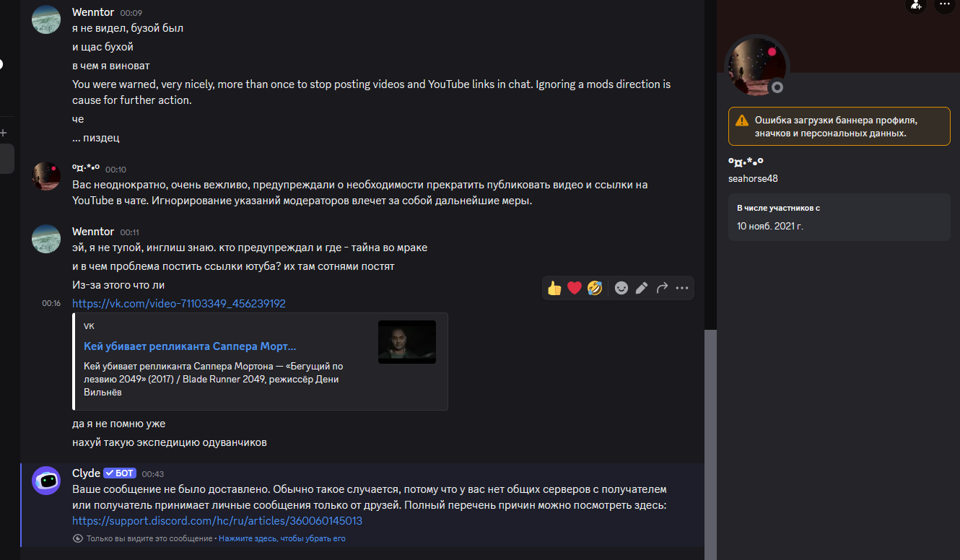Click the forward message arrow icon

point(662,289)
